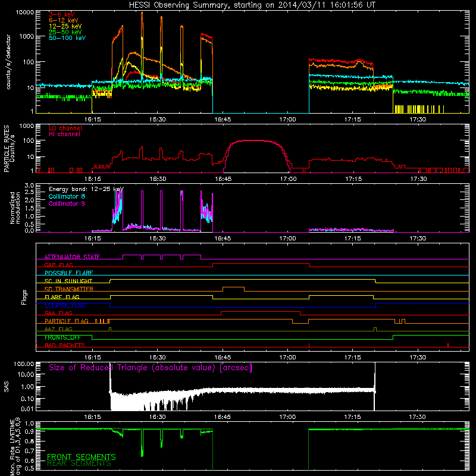476x476 pixels.
Task: Click 17:00 tick under particle rates plot
Action: (288, 179)
